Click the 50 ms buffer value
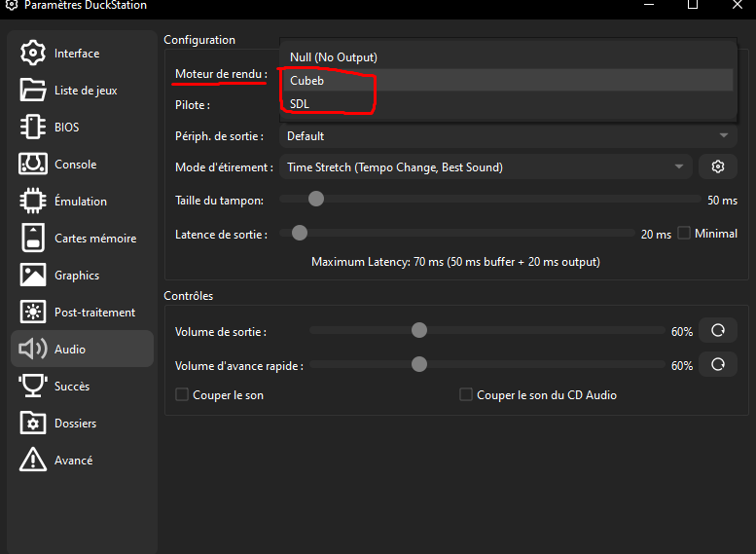756x554 pixels. click(x=722, y=201)
